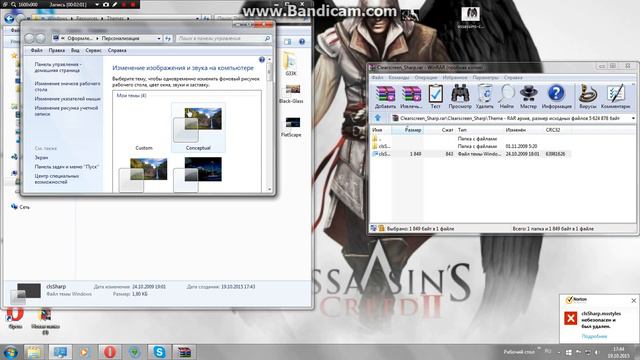Refresh the Personalization address bar
Screen dimensions: 640x360
[168, 38]
